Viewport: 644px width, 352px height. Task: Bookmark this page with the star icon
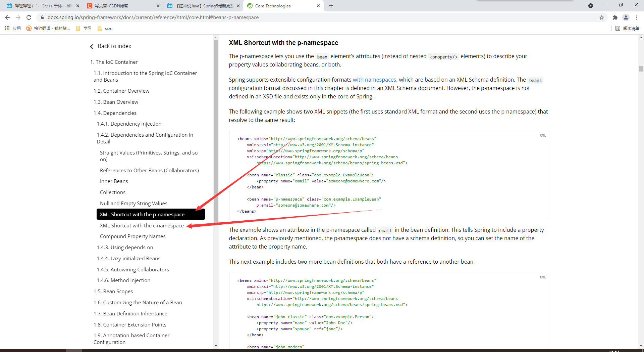(602, 17)
